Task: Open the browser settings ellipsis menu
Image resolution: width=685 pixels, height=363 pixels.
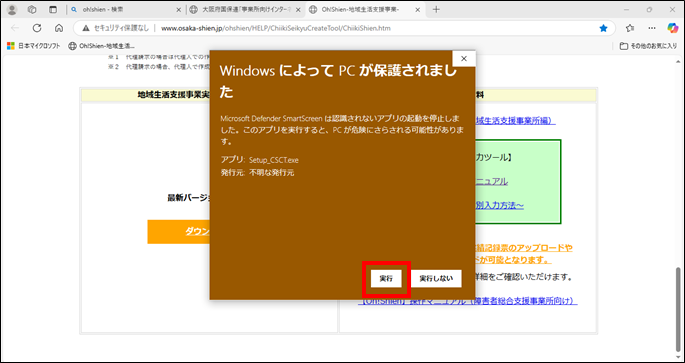Action: pyautogui.click(x=652, y=28)
